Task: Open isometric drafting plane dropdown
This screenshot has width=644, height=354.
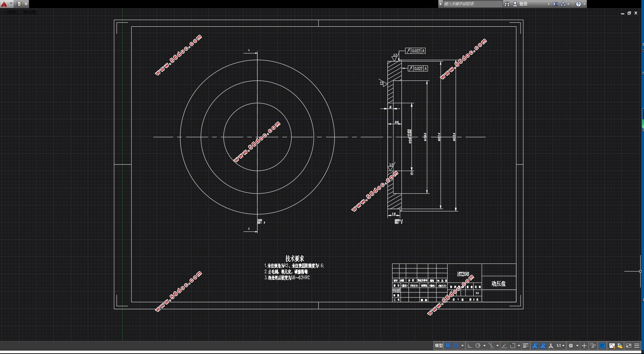Action: pyautogui.click(x=497, y=346)
